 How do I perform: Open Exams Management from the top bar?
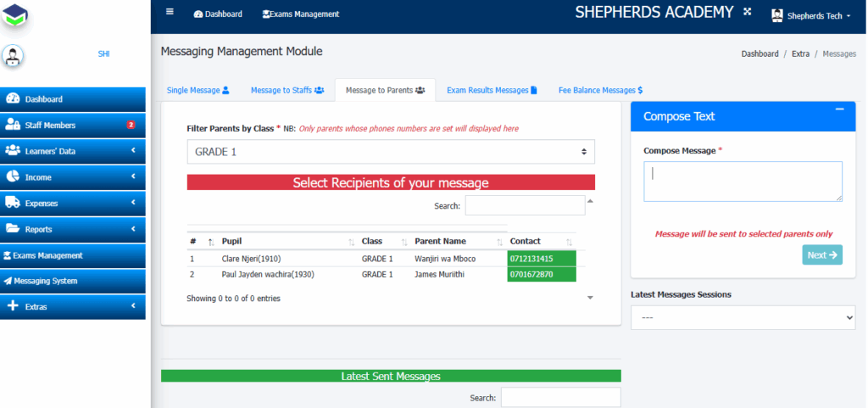301,14
